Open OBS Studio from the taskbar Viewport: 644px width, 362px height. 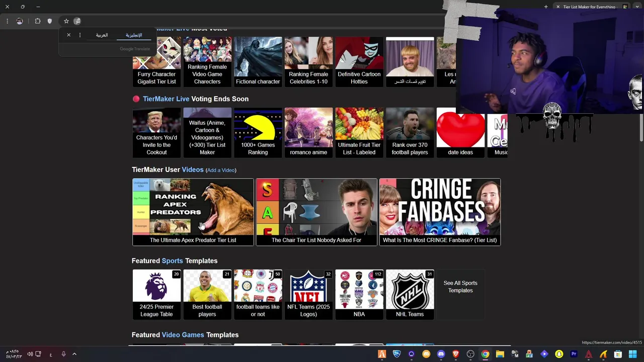[x=470, y=354]
